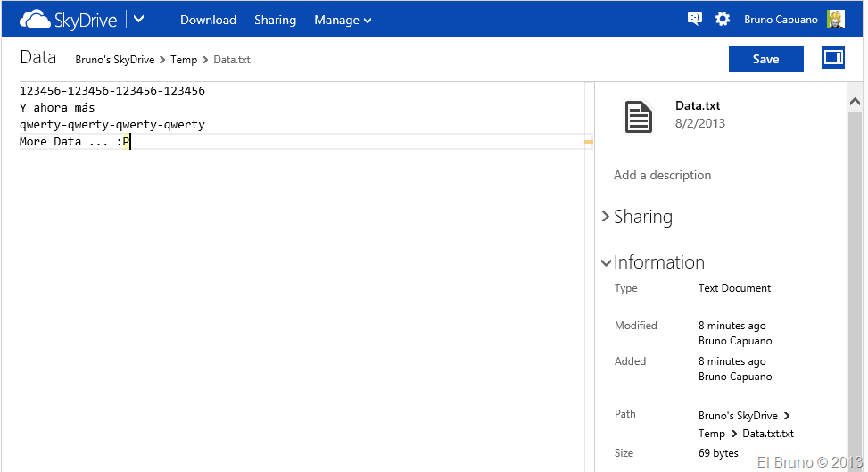
Task: Click Bruno Capuano's profile avatar
Action: [x=835, y=20]
